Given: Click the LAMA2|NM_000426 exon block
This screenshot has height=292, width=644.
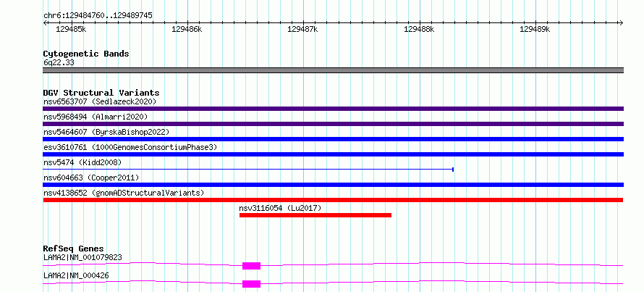Looking at the screenshot, I should (x=251, y=284).
